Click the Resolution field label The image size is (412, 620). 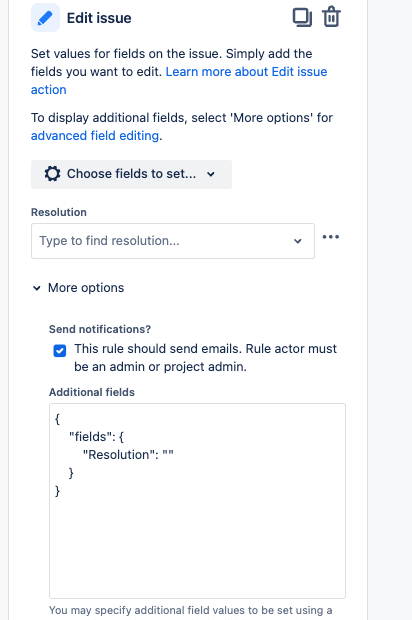(x=59, y=212)
